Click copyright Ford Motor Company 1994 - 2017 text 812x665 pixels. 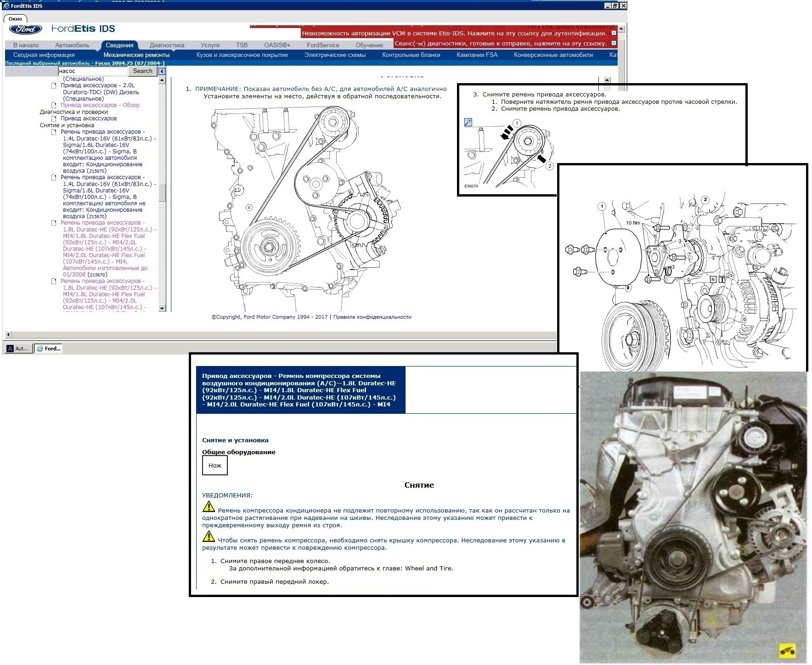(x=270, y=317)
